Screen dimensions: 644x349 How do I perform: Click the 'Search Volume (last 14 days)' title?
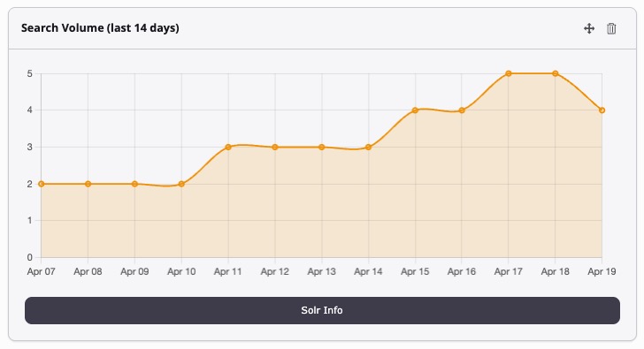[x=100, y=28]
